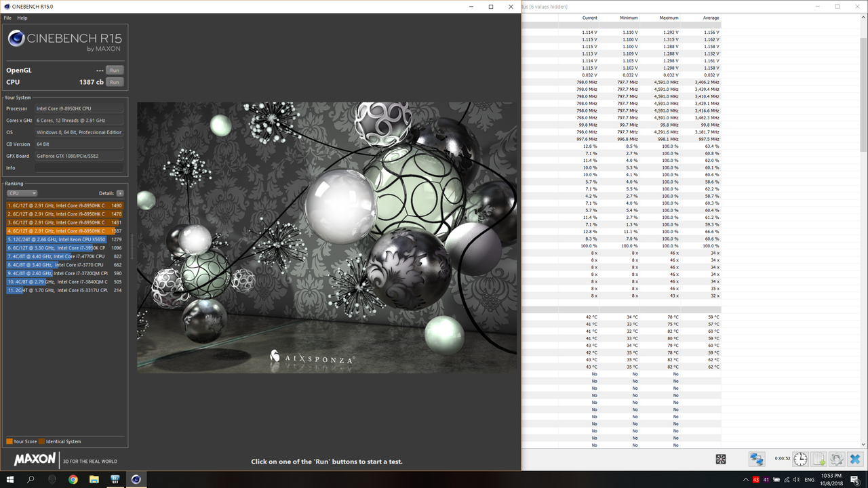Open the Cinebench Help menu
Image resolution: width=868 pixels, height=488 pixels.
point(22,18)
